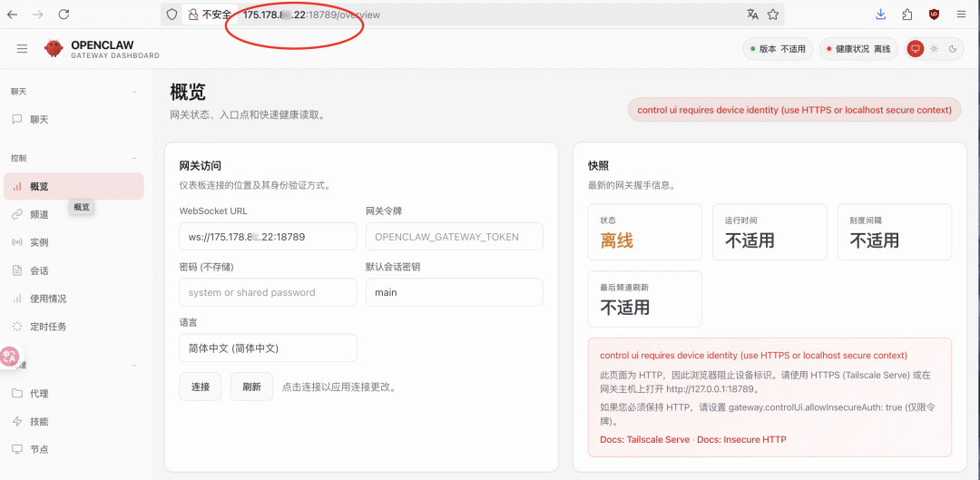This screenshot has height=480, width=980.
Task: Click the 版本 不适用 status pill
Action: coord(779,49)
